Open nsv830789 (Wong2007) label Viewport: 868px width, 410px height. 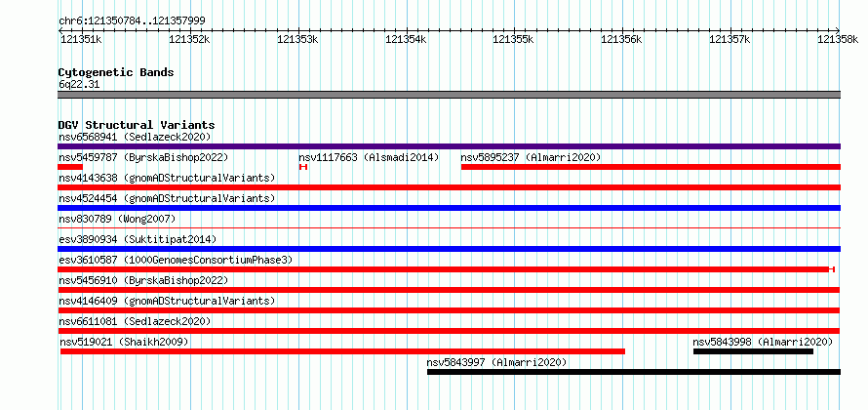click(117, 219)
